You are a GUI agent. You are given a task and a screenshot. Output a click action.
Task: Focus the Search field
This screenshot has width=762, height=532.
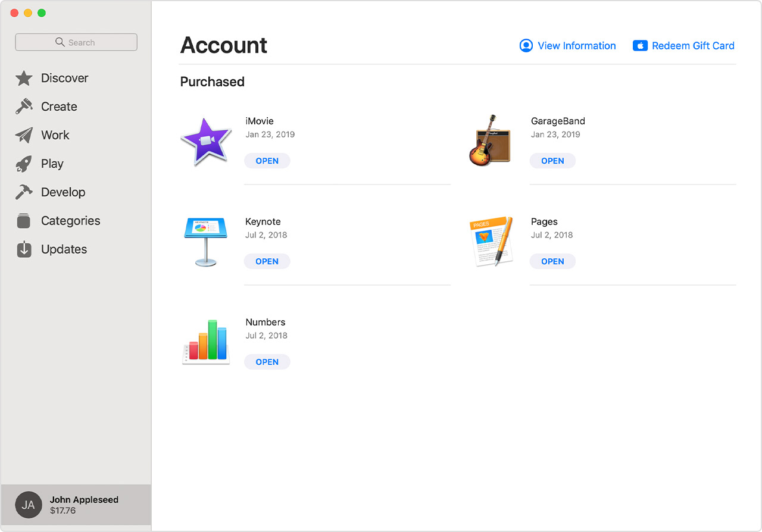pyautogui.click(x=76, y=42)
